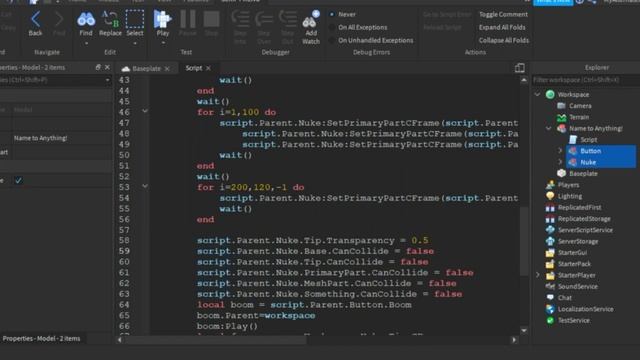Select the Button model in Explorer
This screenshot has width=640, height=360.
point(591,151)
